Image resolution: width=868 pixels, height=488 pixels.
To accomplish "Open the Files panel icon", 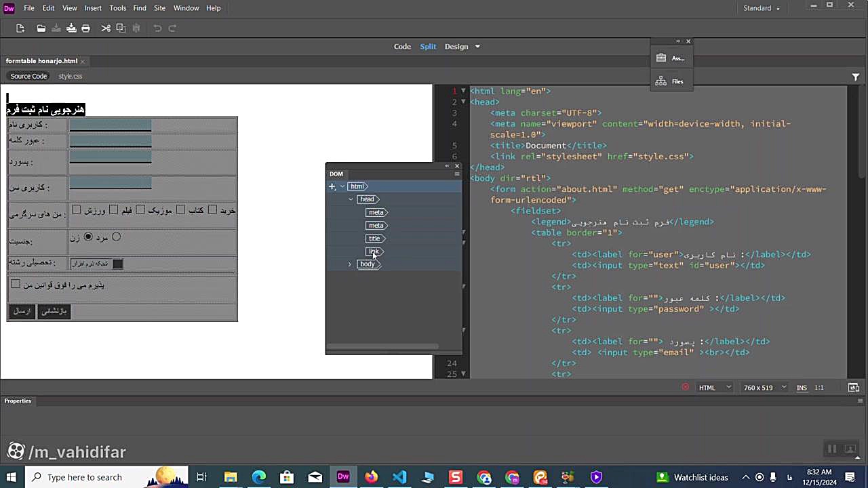I will click(661, 81).
